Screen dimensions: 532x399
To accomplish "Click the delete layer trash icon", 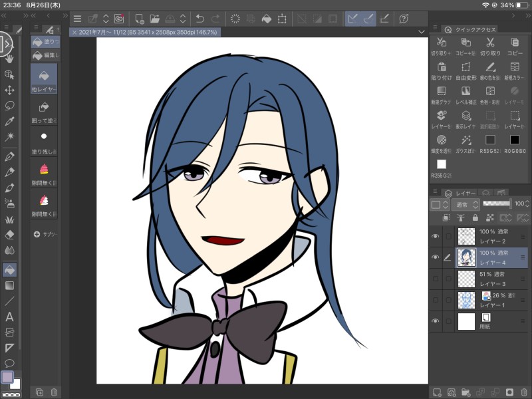I will tap(524, 392).
